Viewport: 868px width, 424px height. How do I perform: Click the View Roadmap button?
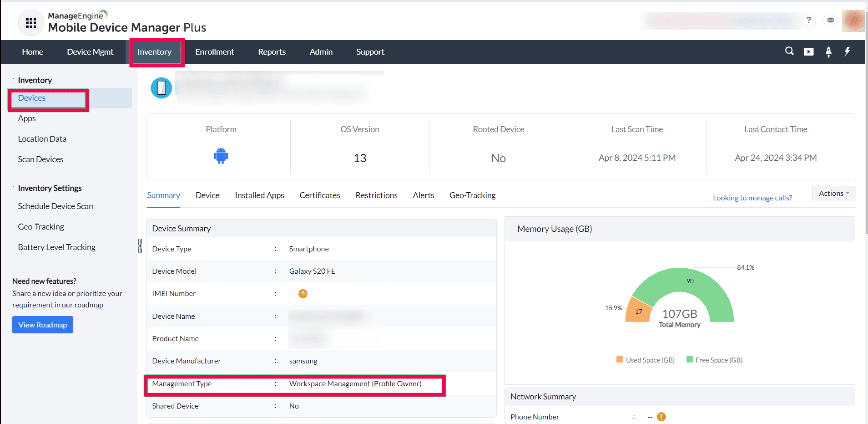tap(43, 325)
